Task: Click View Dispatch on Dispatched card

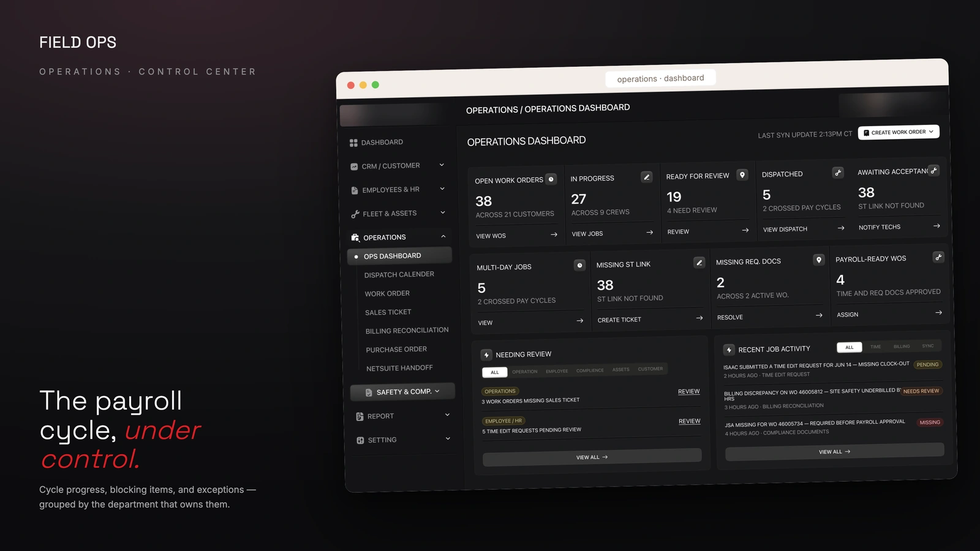Action: (785, 230)
